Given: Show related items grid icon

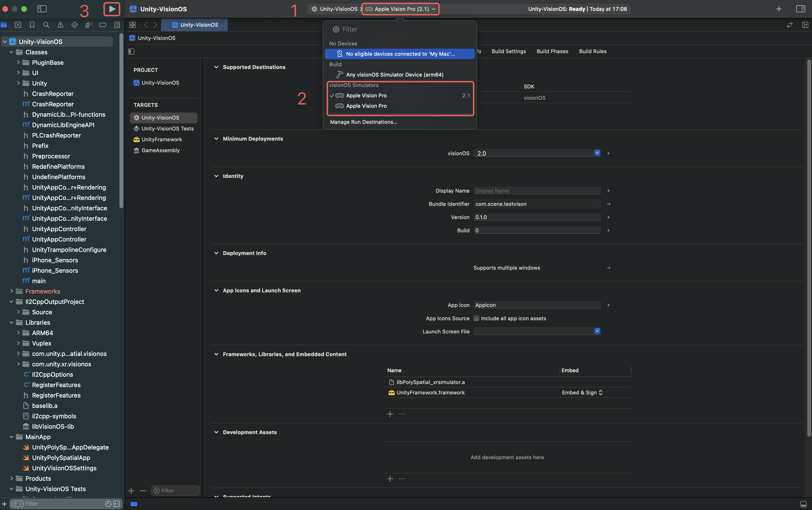Looking at the screenshot, I should tap(132, 25).
